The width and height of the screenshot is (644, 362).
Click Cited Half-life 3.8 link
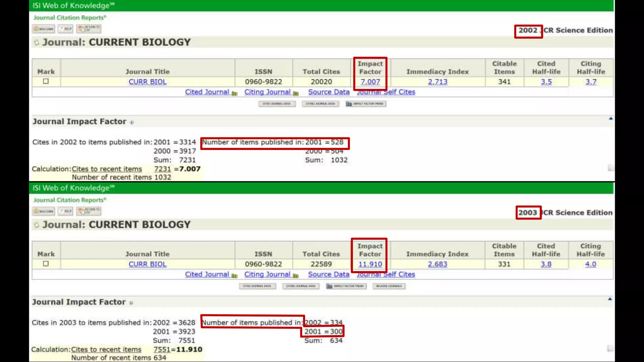coord(546,264)
